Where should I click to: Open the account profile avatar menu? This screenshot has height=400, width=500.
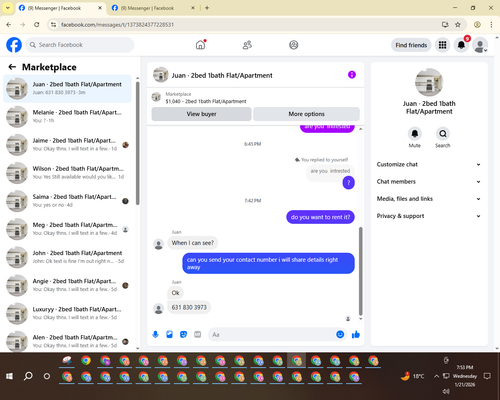480,45
